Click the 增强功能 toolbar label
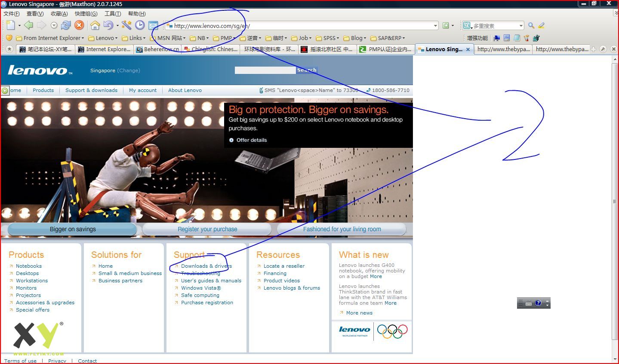The width and height of the screenshot is (619, 364). [x=477, y=38]
